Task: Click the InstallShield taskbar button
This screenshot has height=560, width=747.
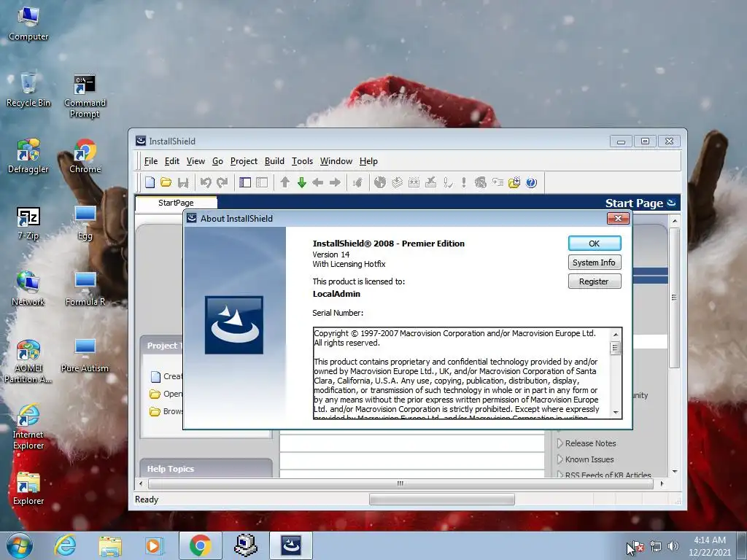Action: coord(291,545)
